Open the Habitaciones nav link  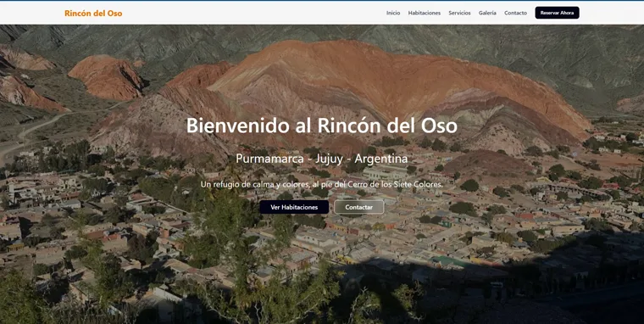[425, 13]
